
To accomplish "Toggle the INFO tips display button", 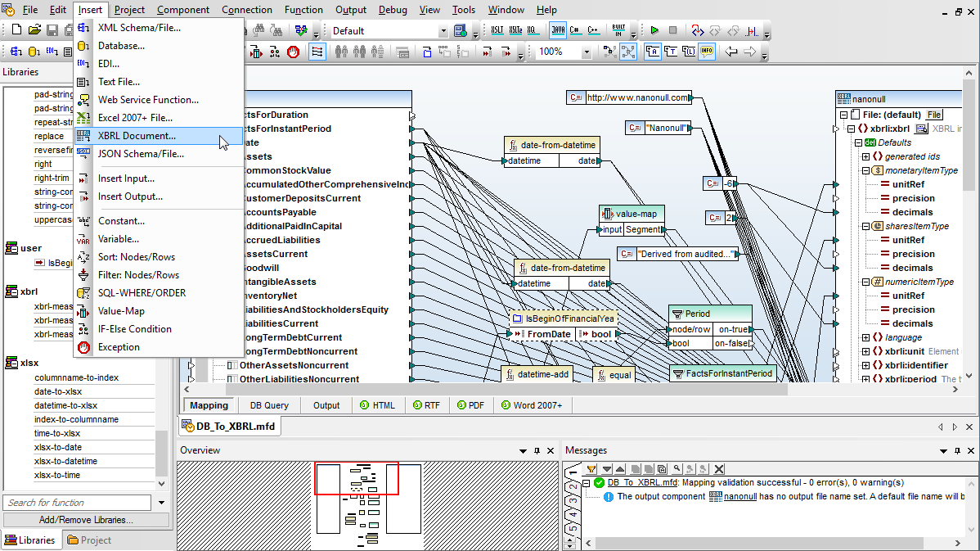I will pos(707,52).
